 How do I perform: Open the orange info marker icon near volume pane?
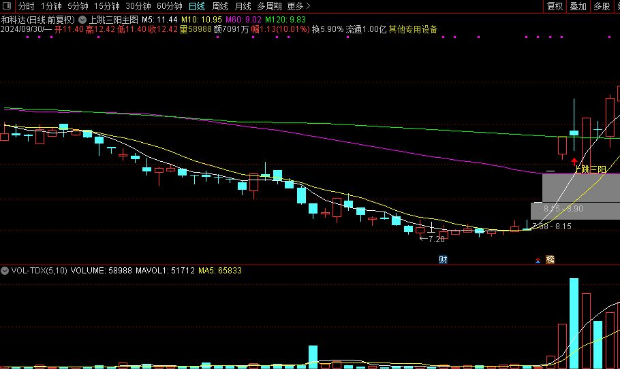pyautogui.click(x=550, y=259)
